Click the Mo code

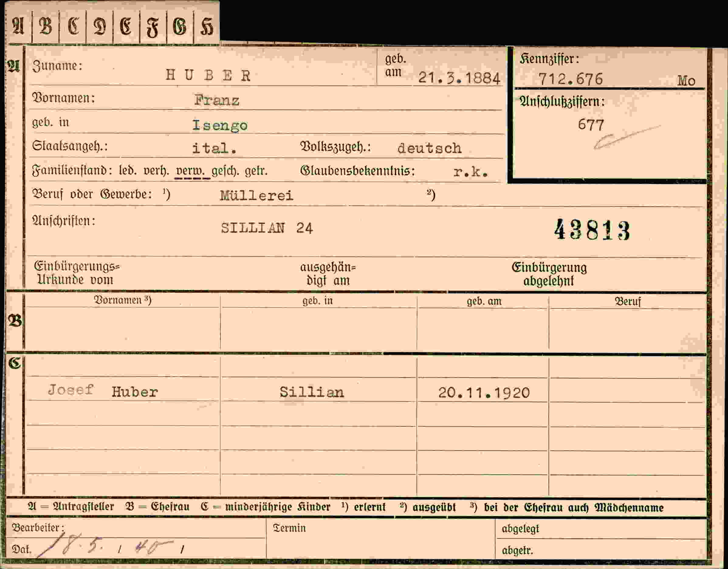click(x=686, y=81)
